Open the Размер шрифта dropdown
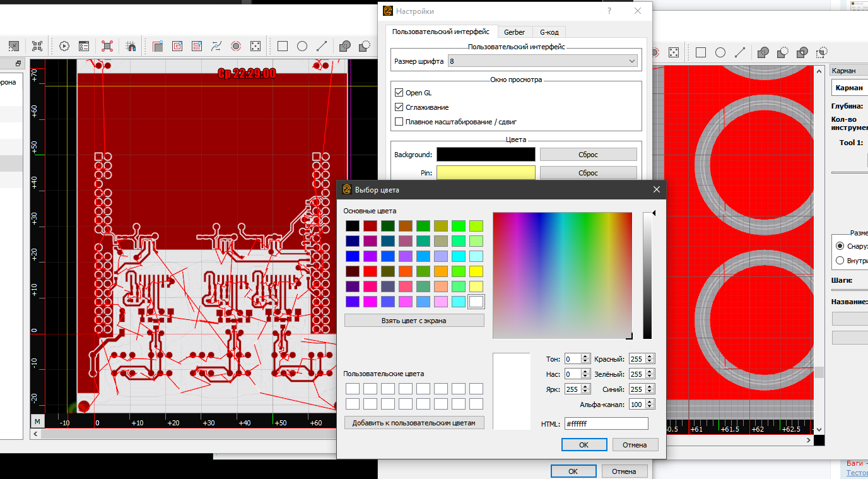 (x=542, y=61)
